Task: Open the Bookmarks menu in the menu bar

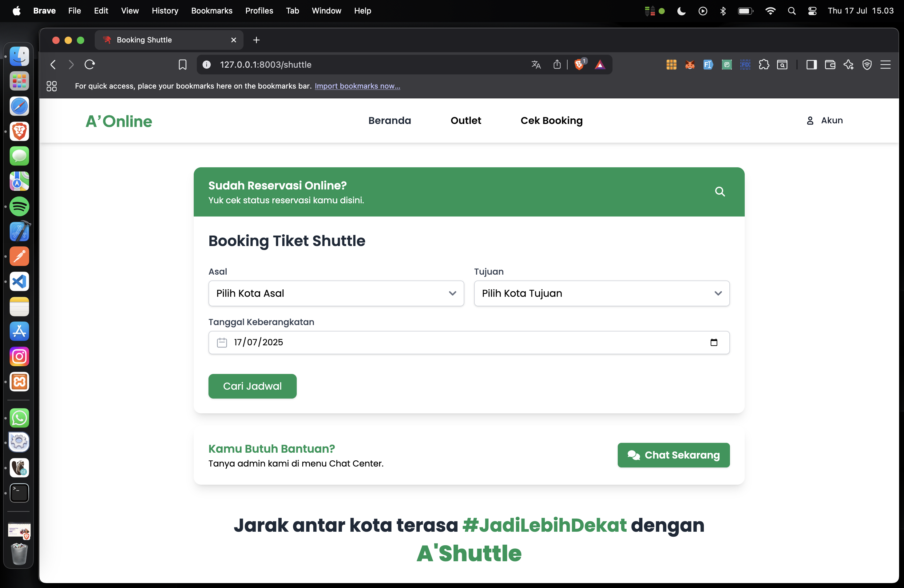Action: (212, 11)
